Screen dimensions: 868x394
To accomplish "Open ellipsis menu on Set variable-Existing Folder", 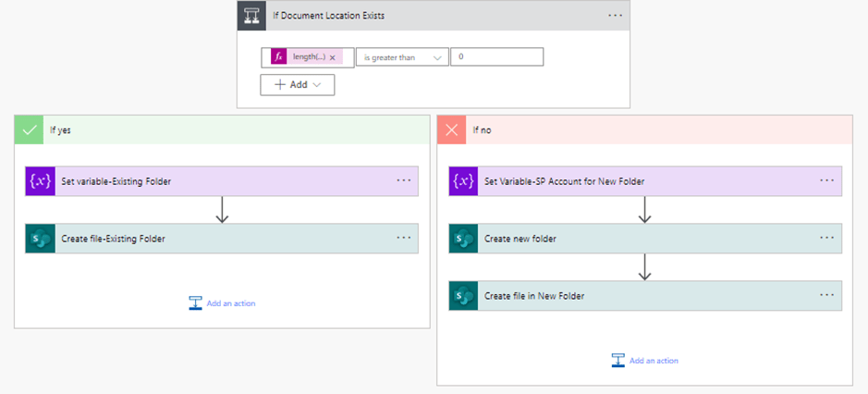I will (404, 180).
